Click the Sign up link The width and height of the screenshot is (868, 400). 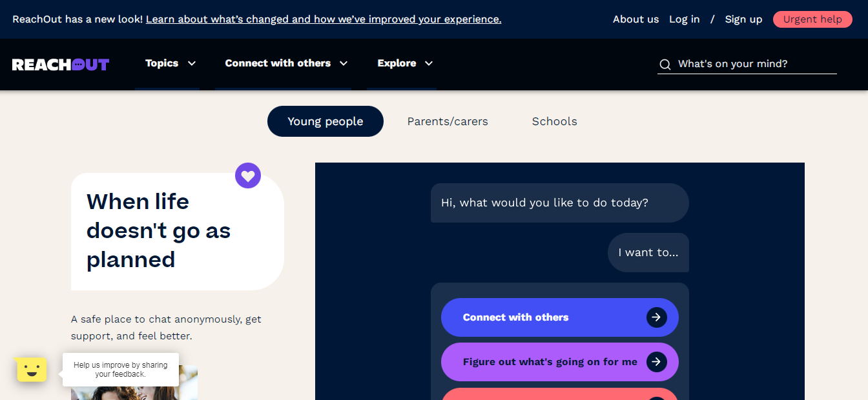pos(743,19)
